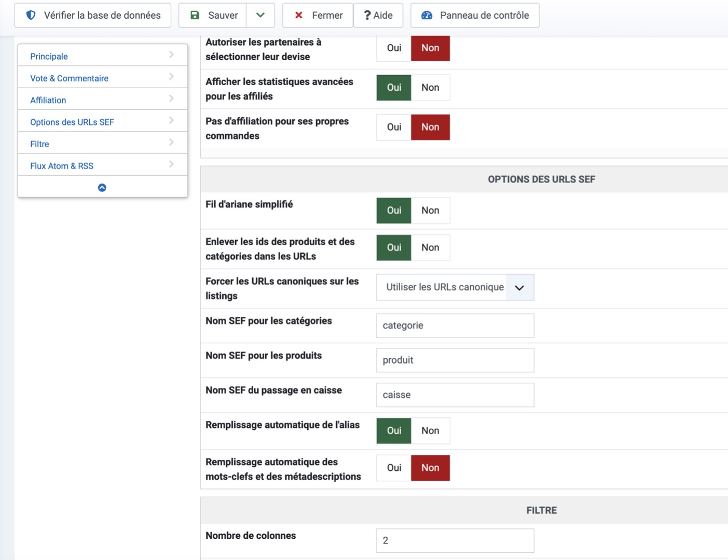Viewport: 728px width, 560px height.
Task: Open the Affiliation menu item
Action: click(x=48, y=100)
